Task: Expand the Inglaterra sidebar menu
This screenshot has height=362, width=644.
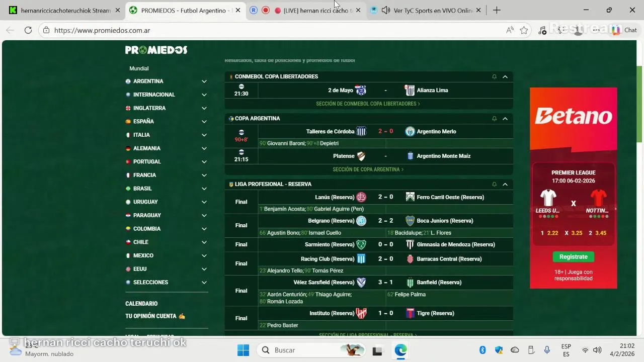Action: pos(204,108)
